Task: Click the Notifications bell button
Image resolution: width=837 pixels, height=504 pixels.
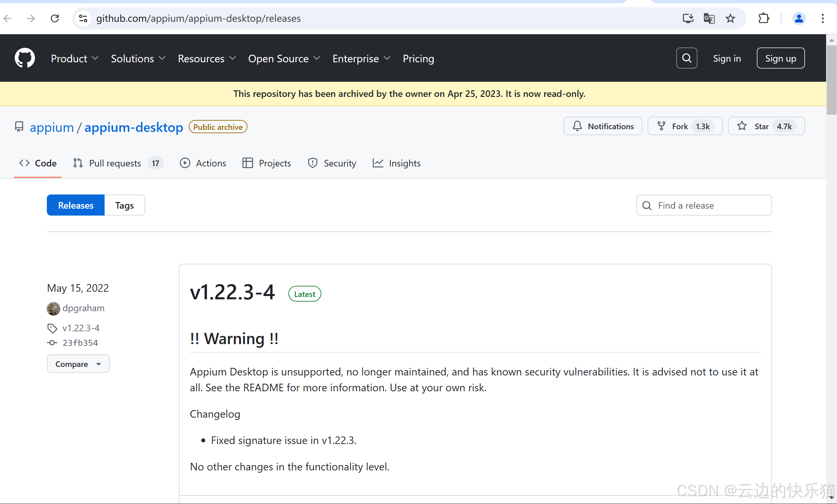Action: coord(603,126)
